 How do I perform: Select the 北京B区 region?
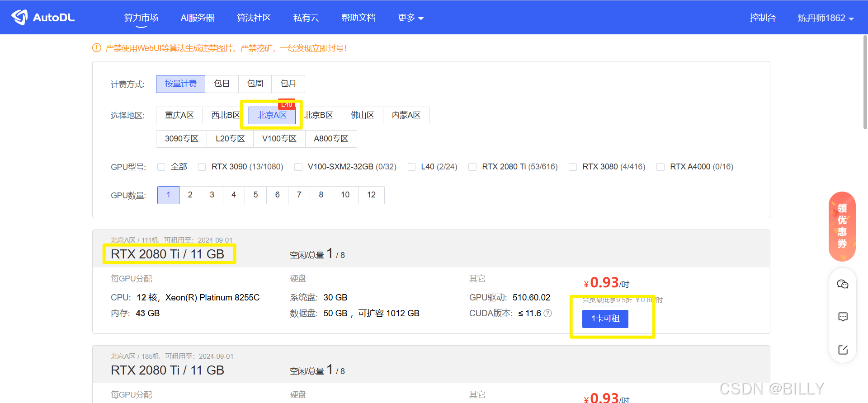click(319, 115)
